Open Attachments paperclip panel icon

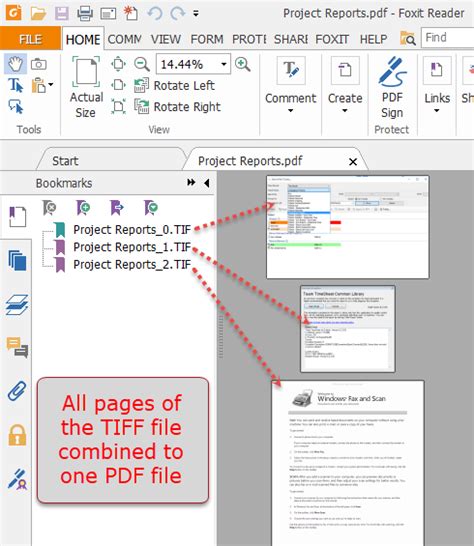(17, 390)
